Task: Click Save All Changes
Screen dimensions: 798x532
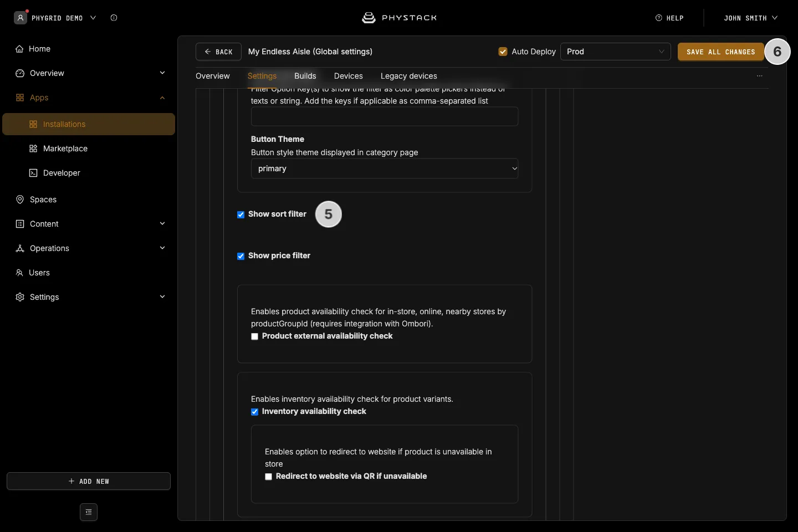Action: click(721, 52)
